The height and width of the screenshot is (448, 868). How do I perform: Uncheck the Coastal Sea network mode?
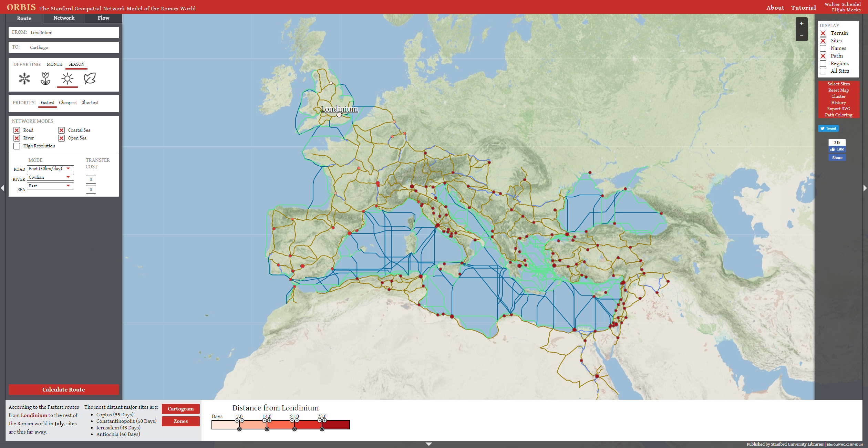[61, 130]
